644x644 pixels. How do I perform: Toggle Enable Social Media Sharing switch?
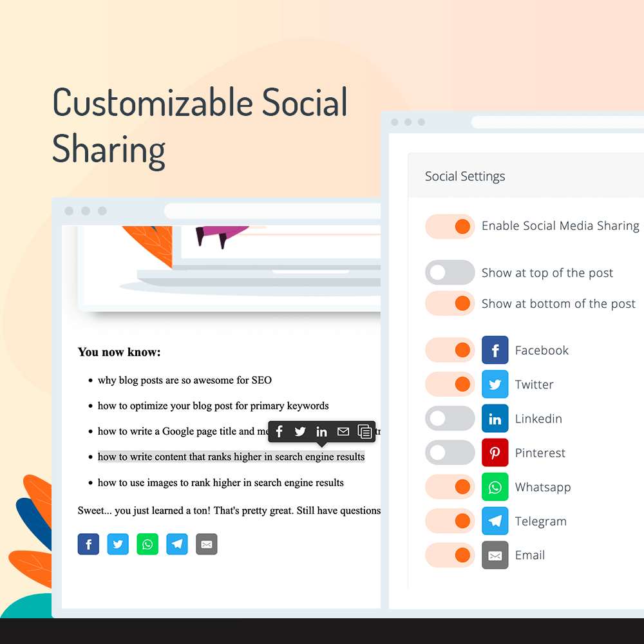coord(450,226)
